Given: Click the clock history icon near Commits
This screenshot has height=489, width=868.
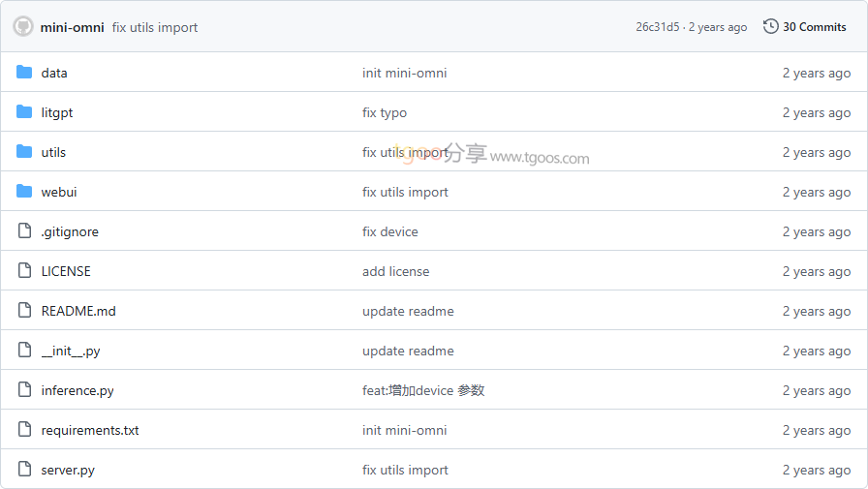Looking at the screenshot, I should click(x=771, y=27).
